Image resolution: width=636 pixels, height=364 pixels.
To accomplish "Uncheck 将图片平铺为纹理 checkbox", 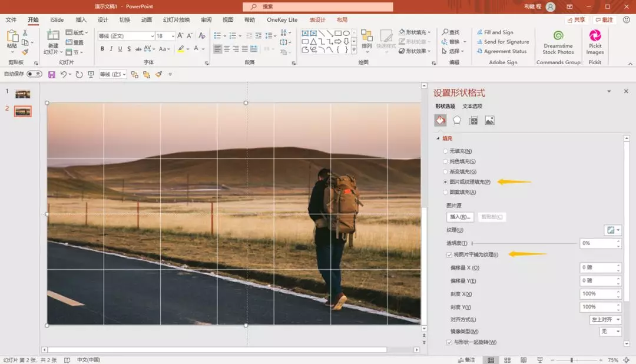I will (449, 254).
